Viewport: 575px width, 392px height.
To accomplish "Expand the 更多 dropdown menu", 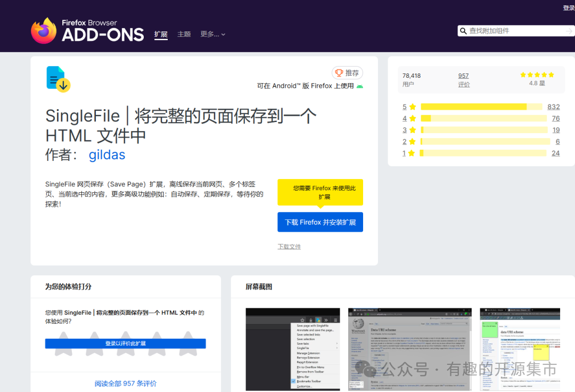I will pyautogui.click(x=212, y=34).
